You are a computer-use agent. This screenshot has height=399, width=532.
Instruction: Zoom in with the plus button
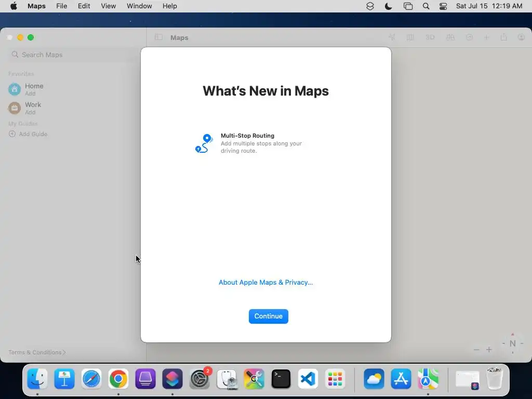[489, 350]
